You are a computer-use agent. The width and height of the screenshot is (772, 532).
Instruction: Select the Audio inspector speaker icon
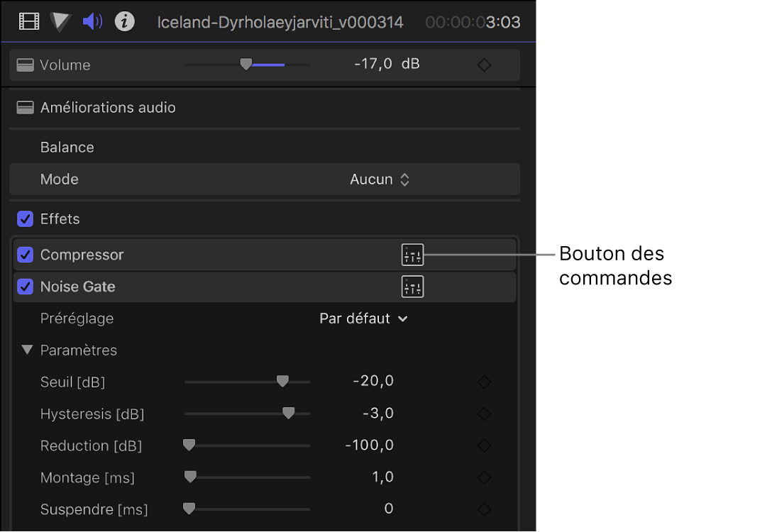(x=92, y=22)
